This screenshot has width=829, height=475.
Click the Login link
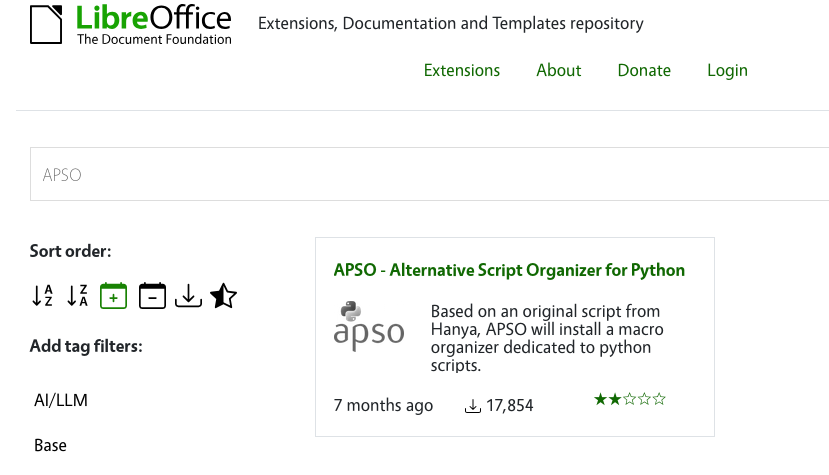727,70
